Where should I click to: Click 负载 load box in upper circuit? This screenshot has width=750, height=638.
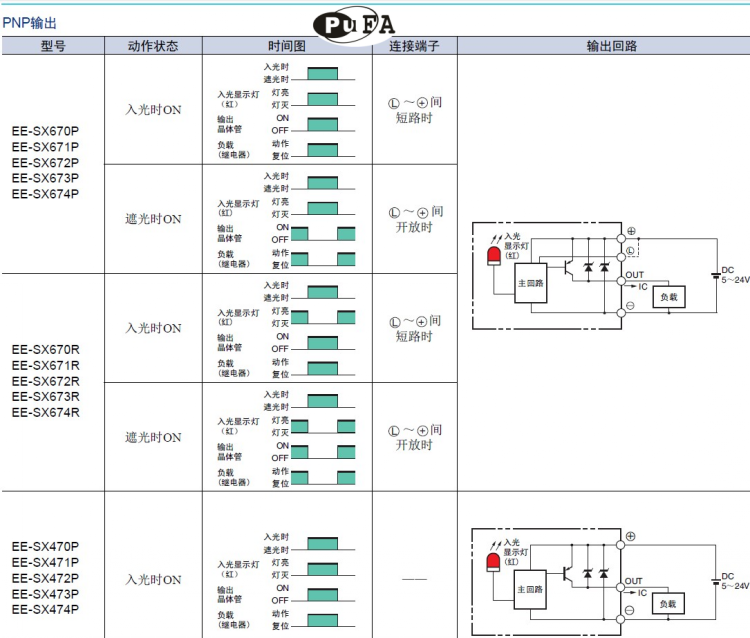(x=669, y=297)
